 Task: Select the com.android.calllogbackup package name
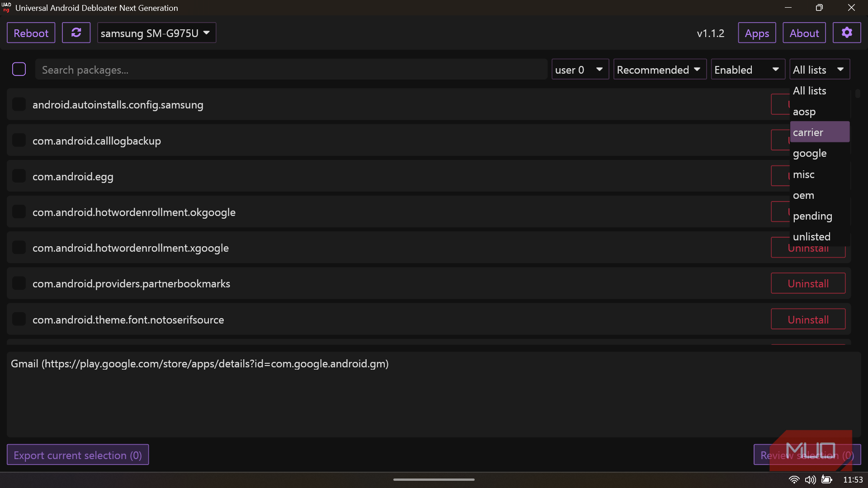(96, 141)
